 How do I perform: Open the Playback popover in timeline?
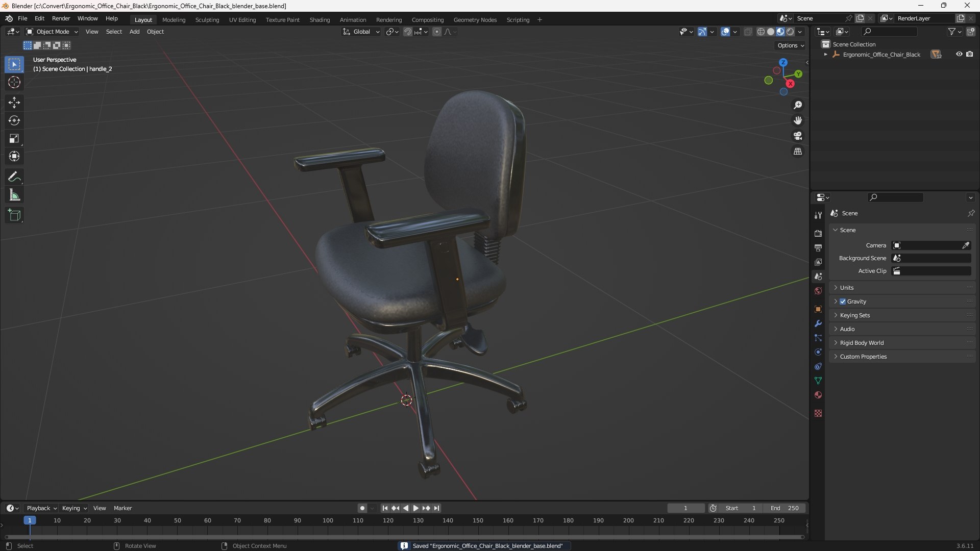[x=41, y=508]
